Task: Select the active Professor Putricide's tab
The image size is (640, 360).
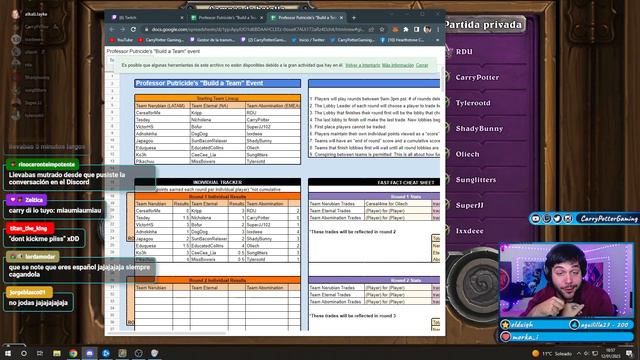Action: point(307,18)
